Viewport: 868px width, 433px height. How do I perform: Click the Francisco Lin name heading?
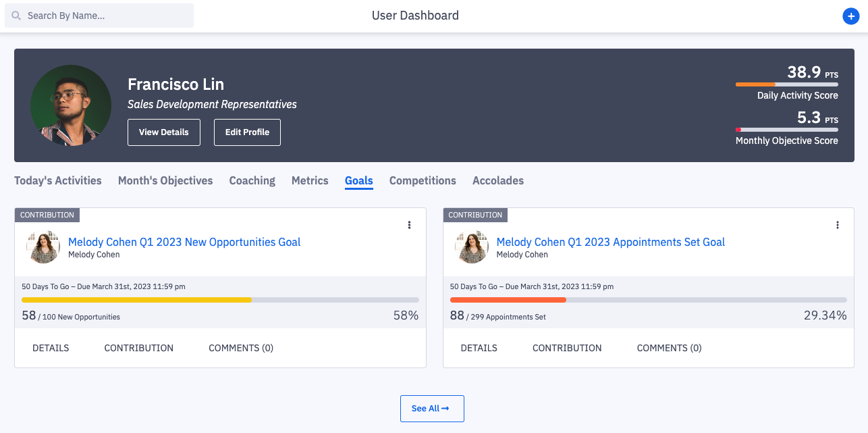176,84
